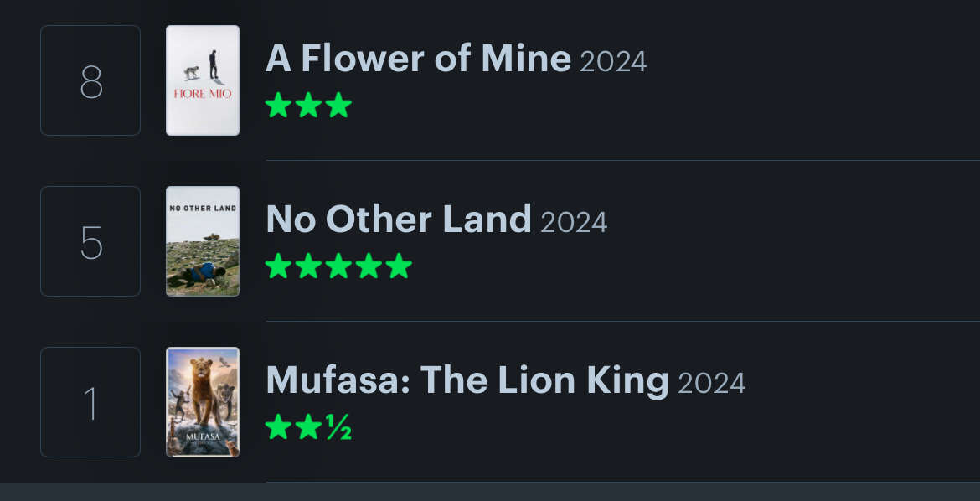Open the A Flower of Mine title link
The image size is (980, 501).
click(x=418, y=58)
